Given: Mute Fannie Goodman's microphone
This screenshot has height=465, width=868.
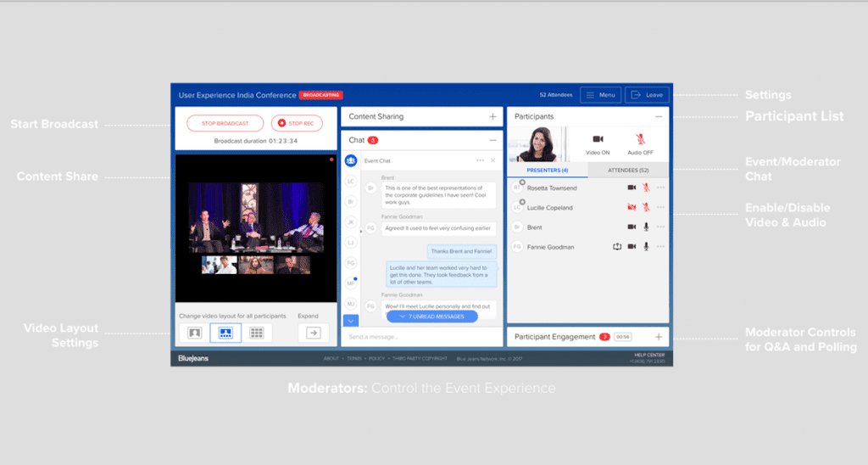Looking at the screenshot, I should [646, 247].
